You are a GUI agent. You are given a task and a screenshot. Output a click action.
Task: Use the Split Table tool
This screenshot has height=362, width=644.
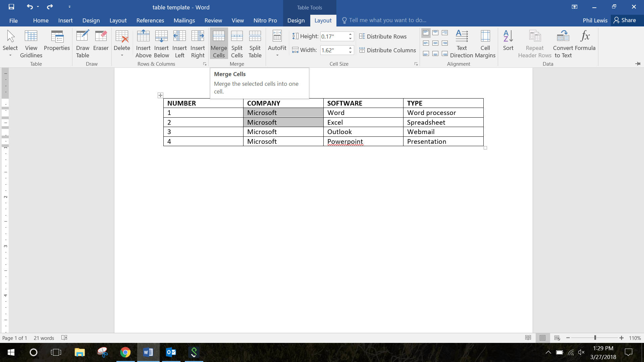[x=255, y=44]
